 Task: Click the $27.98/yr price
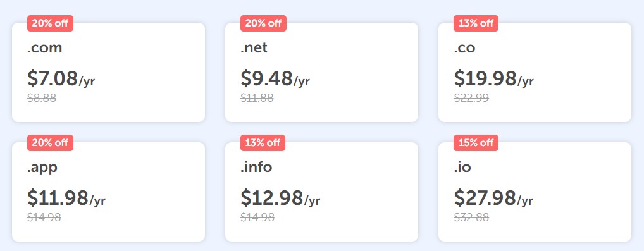click(x=493, y=198)
